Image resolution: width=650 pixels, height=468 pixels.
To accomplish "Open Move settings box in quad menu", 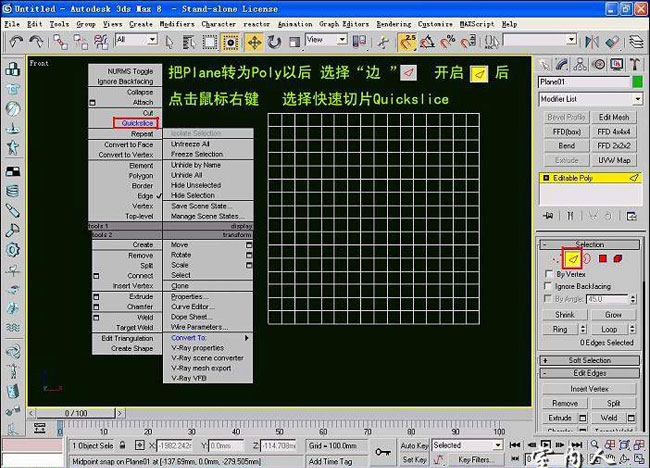I will point(249,245).
